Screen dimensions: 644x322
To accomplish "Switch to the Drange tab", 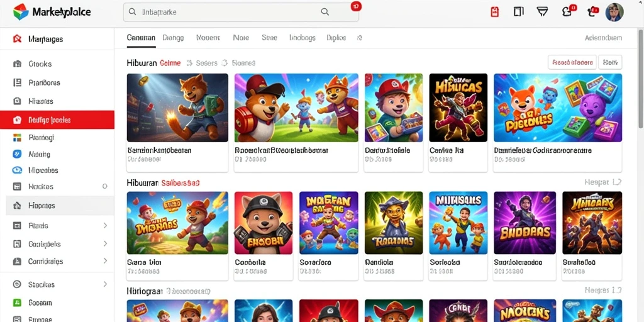I will (x=173, y=38).
